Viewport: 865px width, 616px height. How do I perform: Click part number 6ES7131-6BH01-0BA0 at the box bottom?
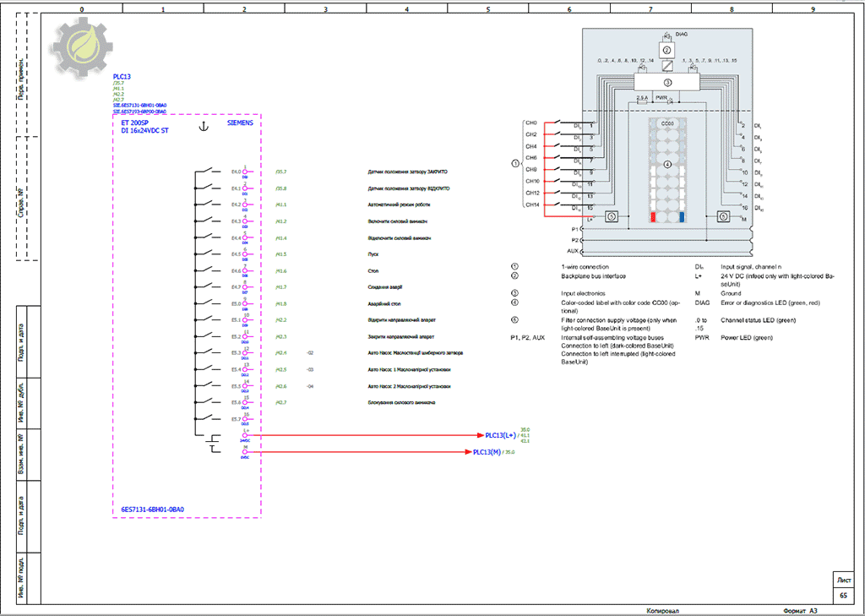click(152, 510)
